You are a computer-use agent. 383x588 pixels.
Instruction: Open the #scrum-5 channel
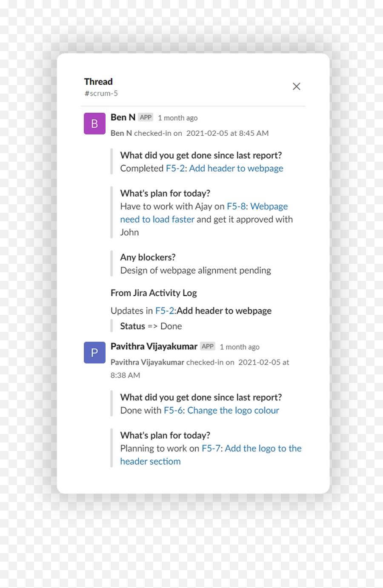101,93
